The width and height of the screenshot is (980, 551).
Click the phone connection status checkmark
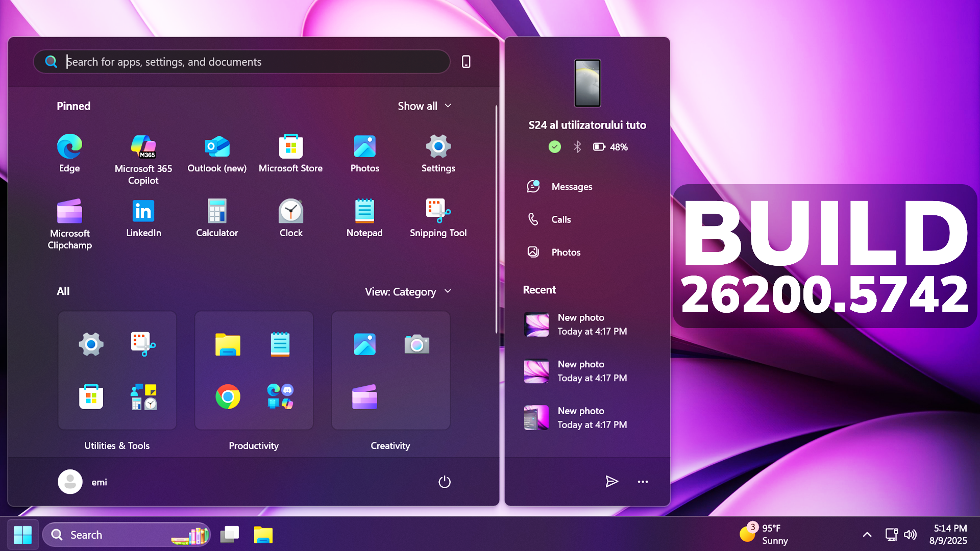coord(555,147)
